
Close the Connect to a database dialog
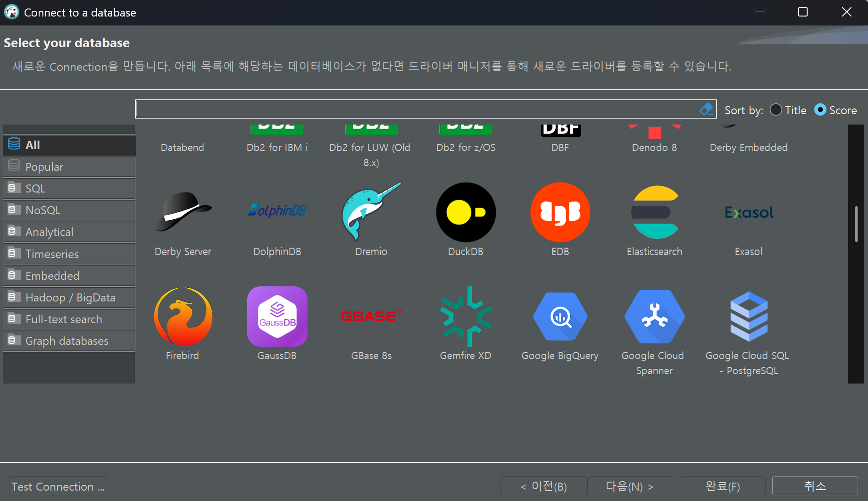point(847,12)
